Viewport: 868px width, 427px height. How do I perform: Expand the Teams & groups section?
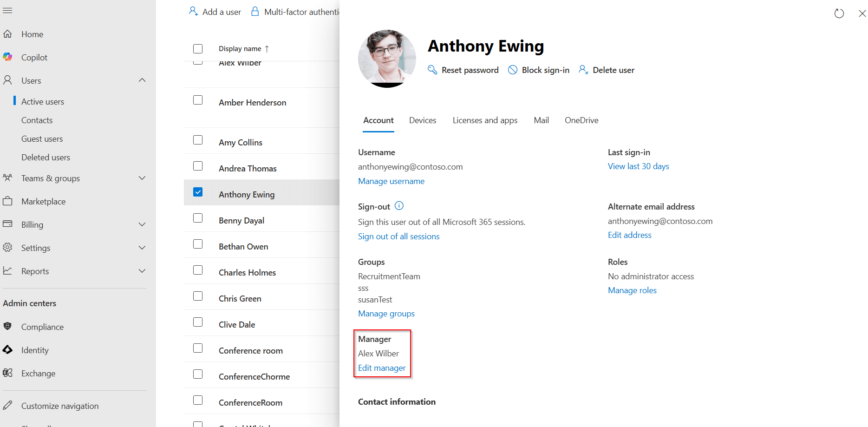tap(142, 178)
